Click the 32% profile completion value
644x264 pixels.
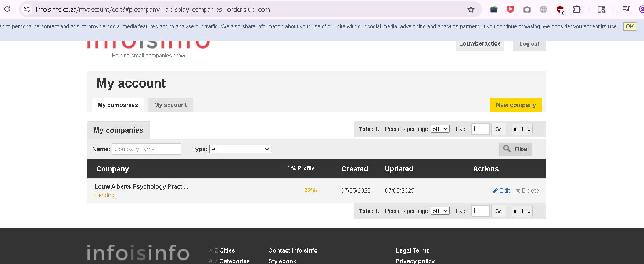tap(310, 190)
